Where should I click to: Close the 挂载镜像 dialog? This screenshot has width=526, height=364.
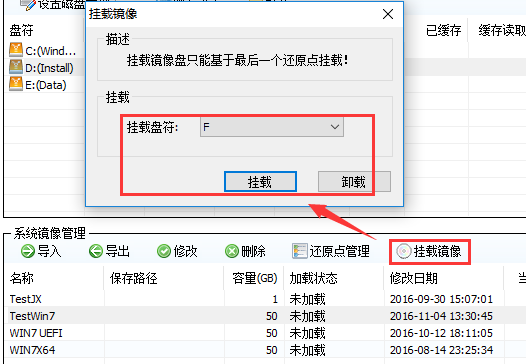(388, 14)
